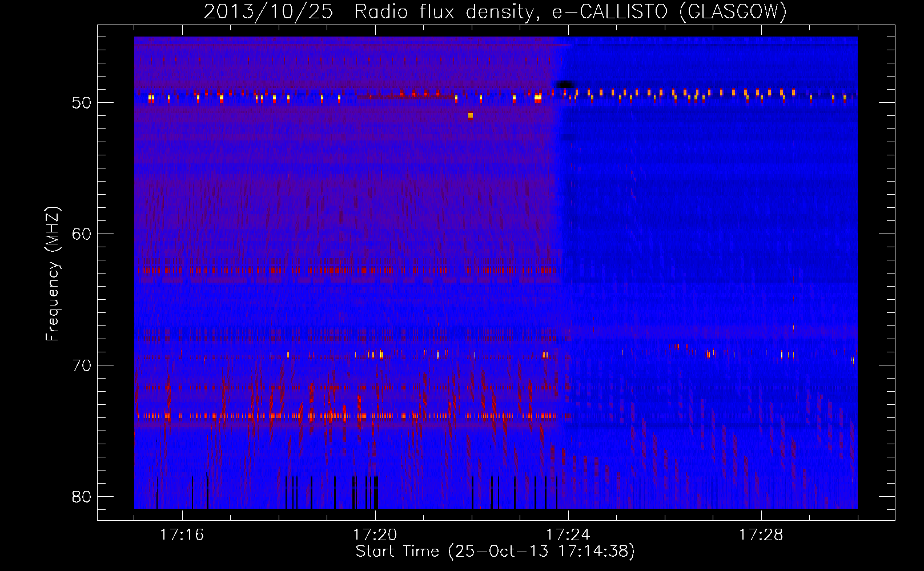This screenshot has width=924, height=571.
Task: Click the 17:24 time tick label
Action: pyautogui.click(x=568, y=535)
